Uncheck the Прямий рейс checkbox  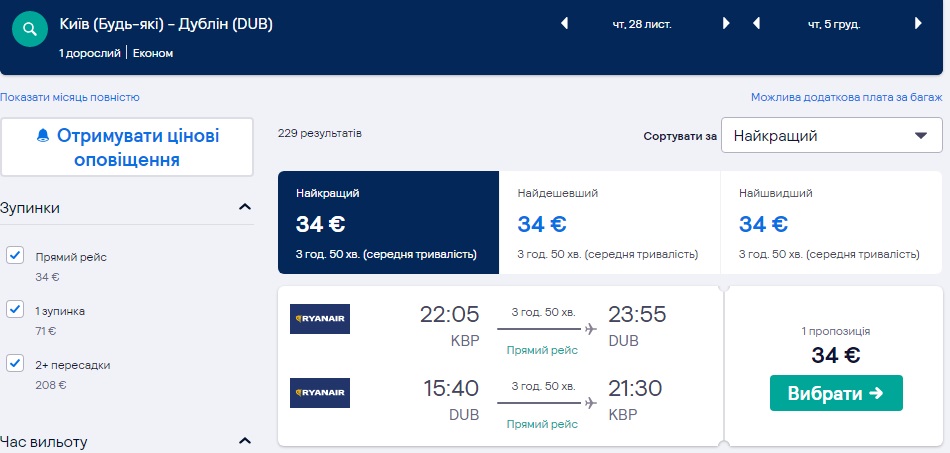(15, 256)
